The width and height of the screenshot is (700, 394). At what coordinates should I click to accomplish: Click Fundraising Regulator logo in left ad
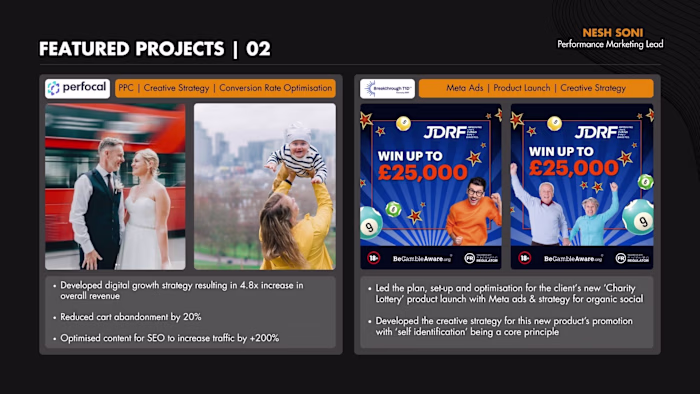(x=481, y=258)
